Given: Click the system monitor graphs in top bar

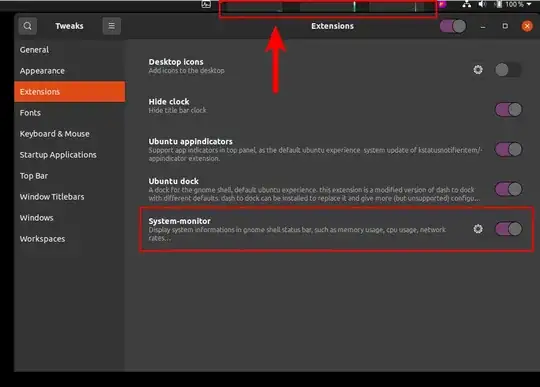Looking at the screenshot, I should [x=328, y=7].
